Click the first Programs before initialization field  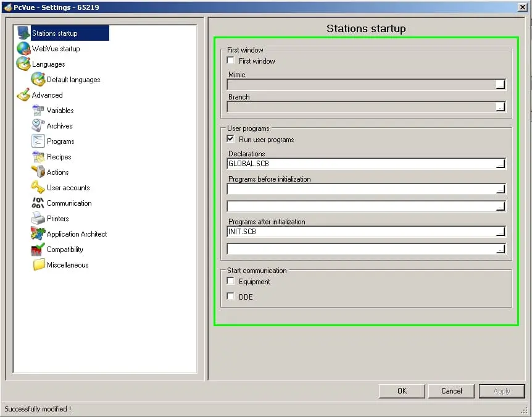tap(361, 189)
